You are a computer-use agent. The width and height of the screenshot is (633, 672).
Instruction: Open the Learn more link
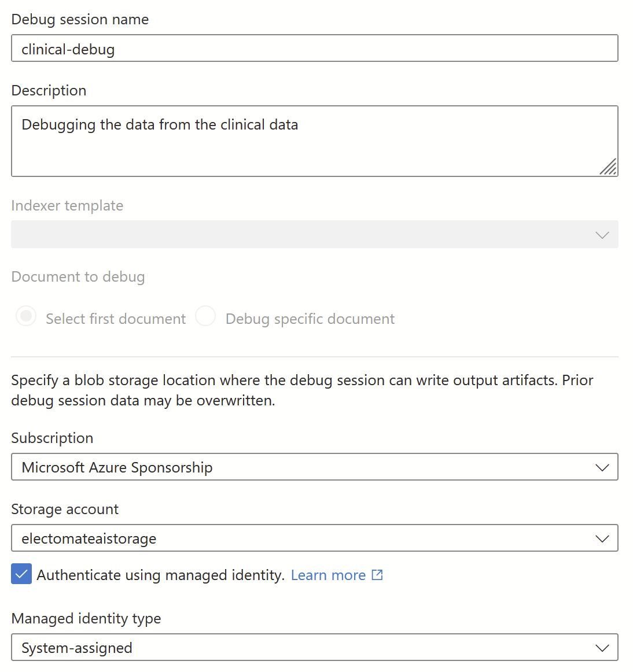[328, 575]
